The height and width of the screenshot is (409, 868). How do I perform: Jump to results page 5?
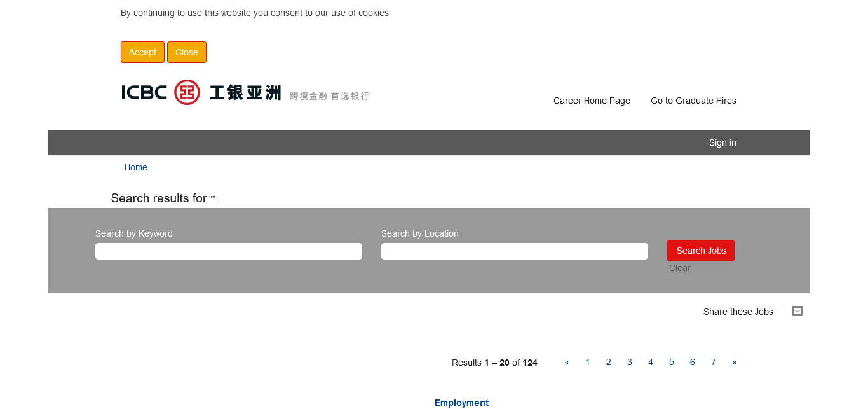coord(672,362)
